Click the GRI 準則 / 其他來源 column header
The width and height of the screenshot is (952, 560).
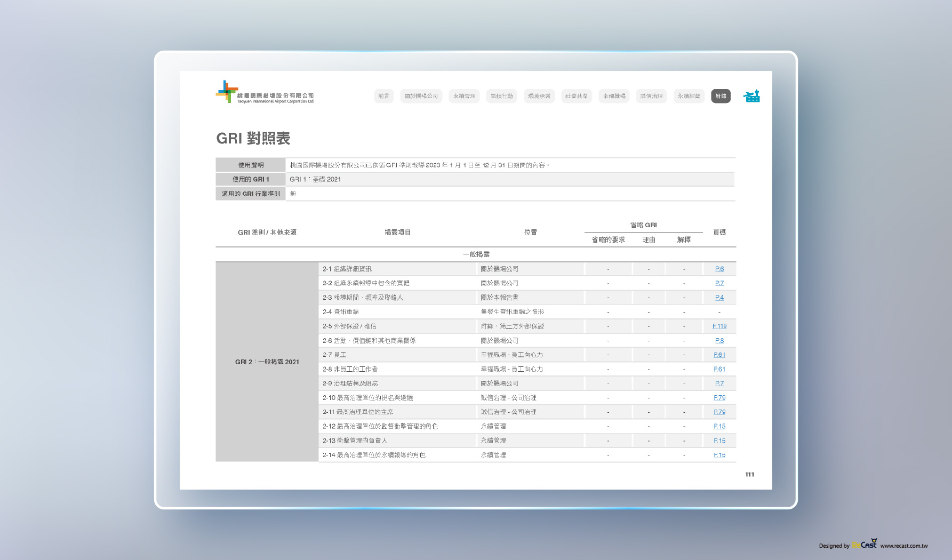pos(267,232)
